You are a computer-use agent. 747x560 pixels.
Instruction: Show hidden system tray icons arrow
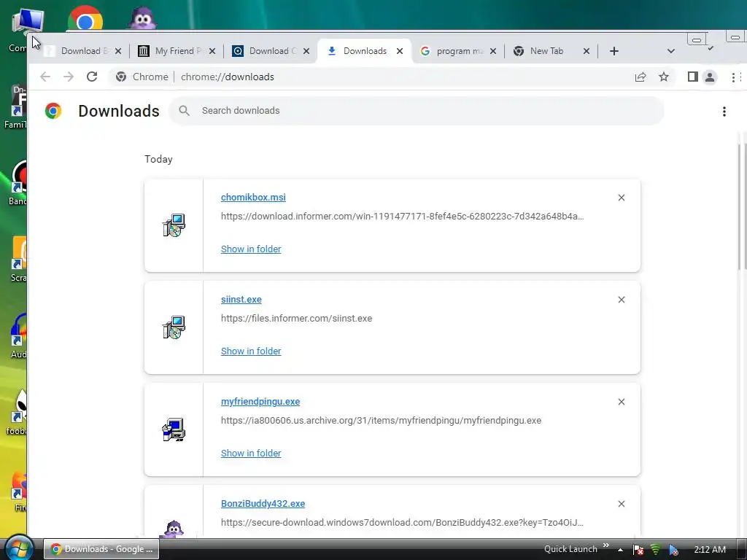pos(620,550)
